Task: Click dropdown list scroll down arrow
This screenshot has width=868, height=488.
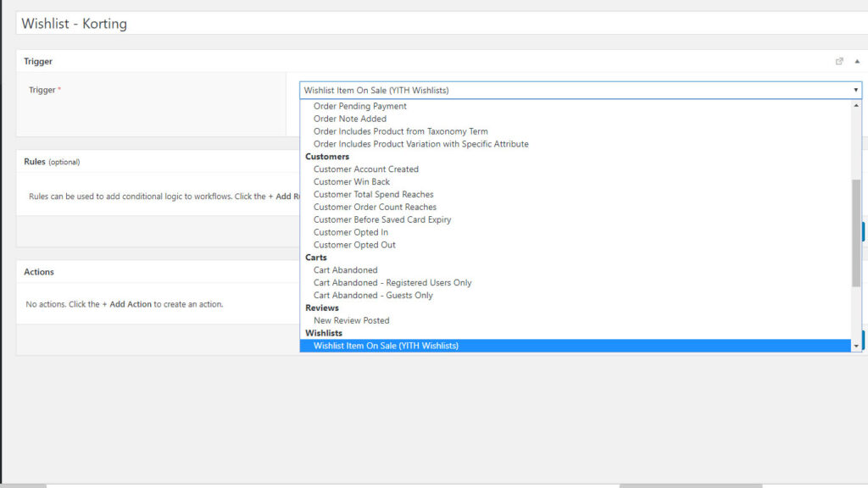Action: (x=856, y=347)
